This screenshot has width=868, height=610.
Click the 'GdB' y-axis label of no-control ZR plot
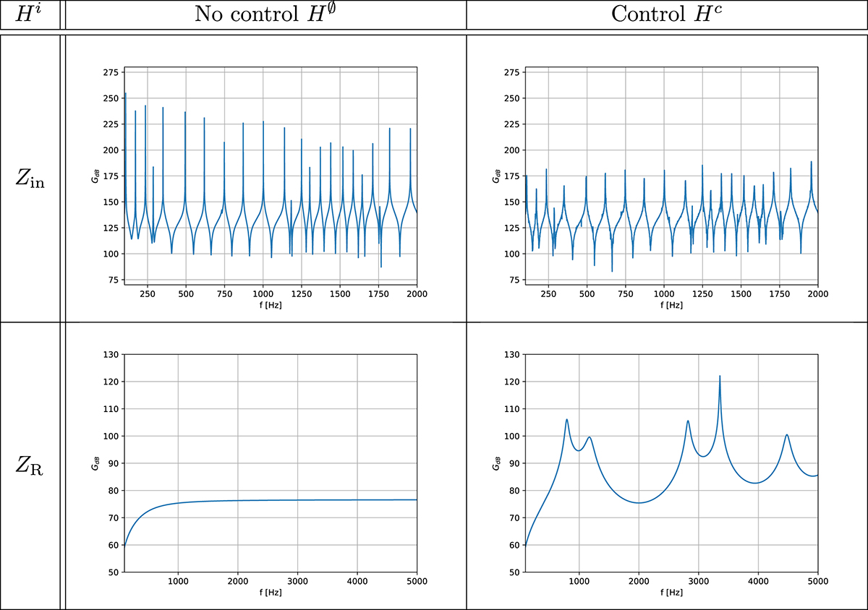95,463
